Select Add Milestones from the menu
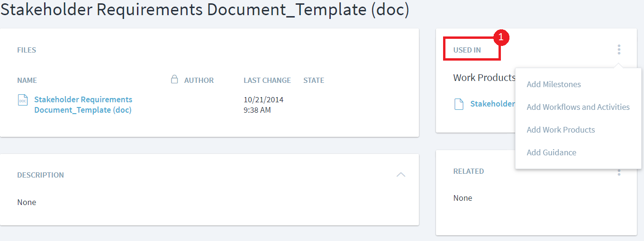Viewport: 644px width, 241px height. click(x=553, y=84)
